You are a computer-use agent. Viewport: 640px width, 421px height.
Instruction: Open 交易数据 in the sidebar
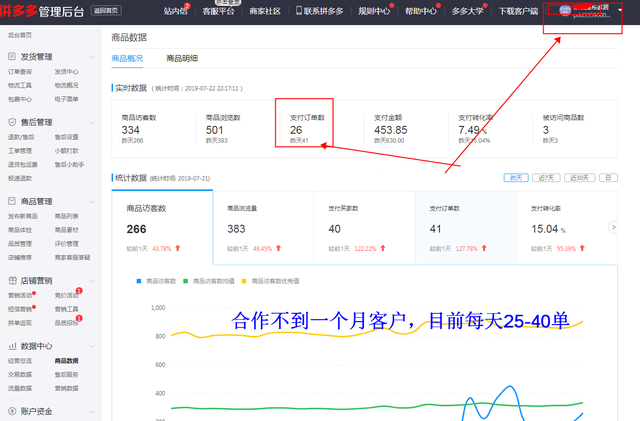pos(20,374)
